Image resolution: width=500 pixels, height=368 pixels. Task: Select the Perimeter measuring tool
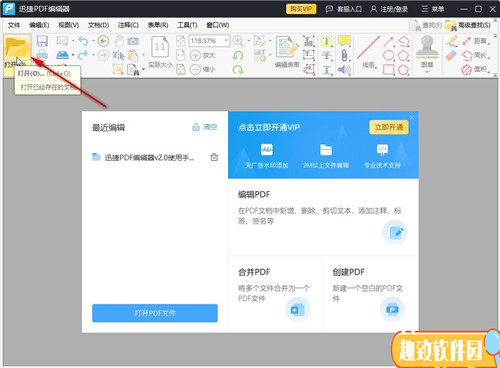(475, 55)
